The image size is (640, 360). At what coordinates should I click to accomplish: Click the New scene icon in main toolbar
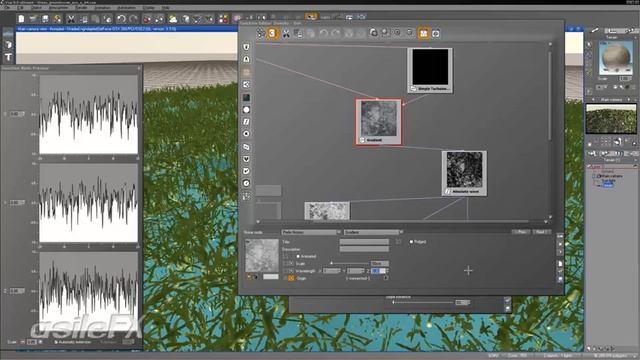[x=21, y=19]
